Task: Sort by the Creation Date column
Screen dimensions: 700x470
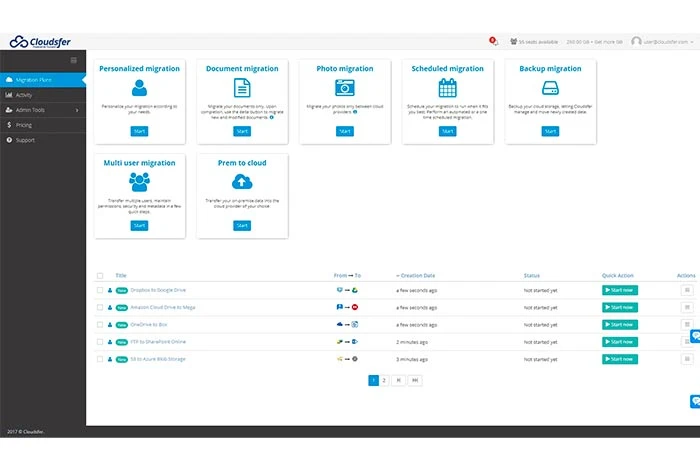Action: point(415,275)
